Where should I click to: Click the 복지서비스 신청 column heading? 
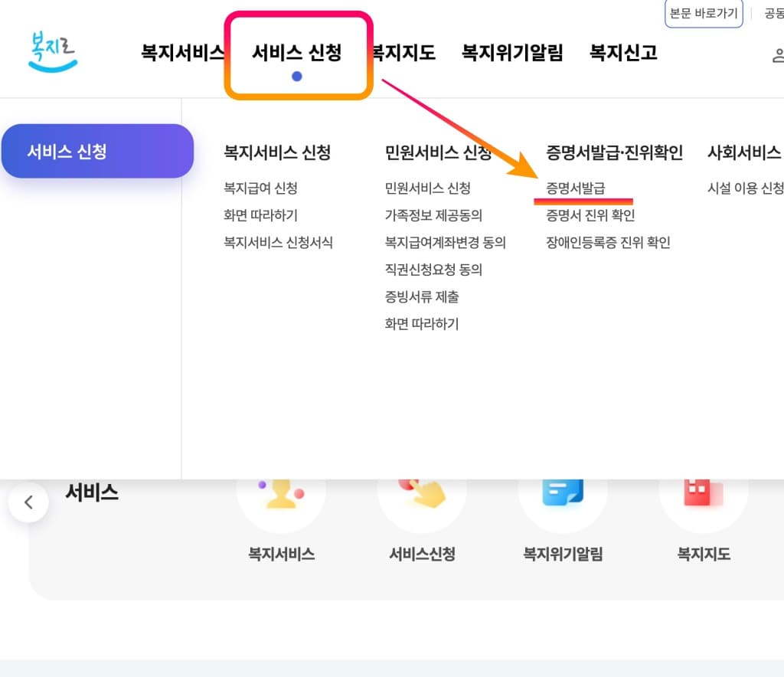click(x=277, y=152)
